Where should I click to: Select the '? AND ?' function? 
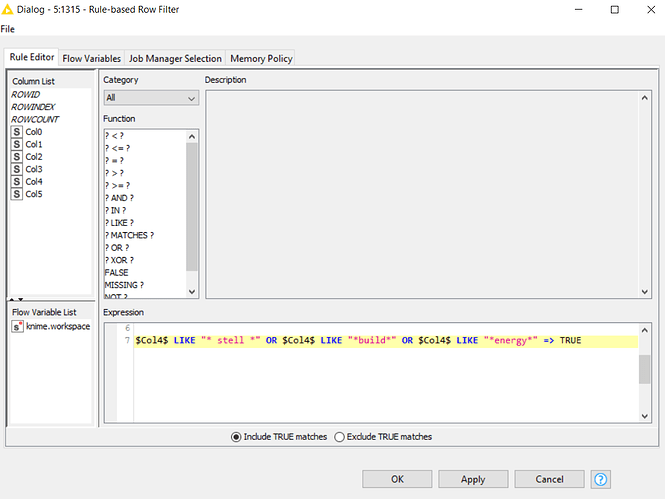(x=119, y=198)
